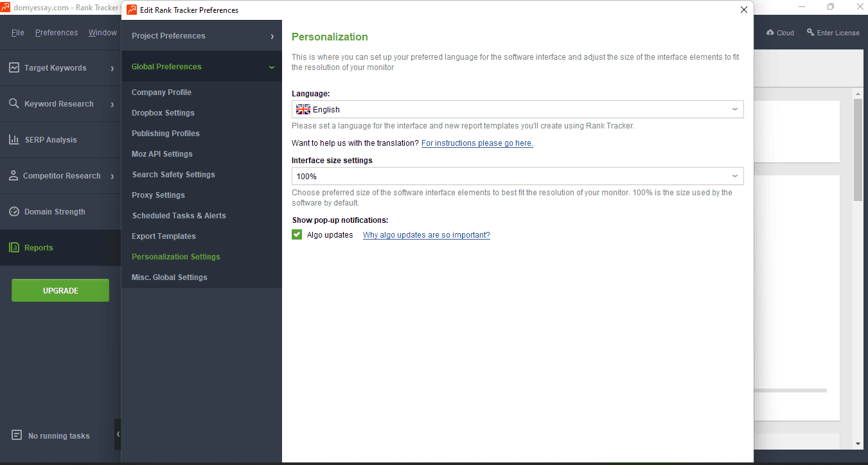Viewport: 868px width, 465px height.
Task: Select the Target Keywords sidebar icon
Action: click(x=14, y=67)
